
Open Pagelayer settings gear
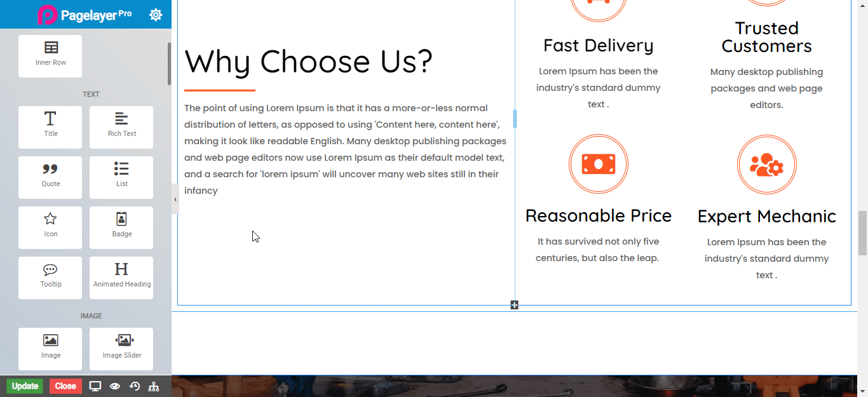(x=156, y=15)
